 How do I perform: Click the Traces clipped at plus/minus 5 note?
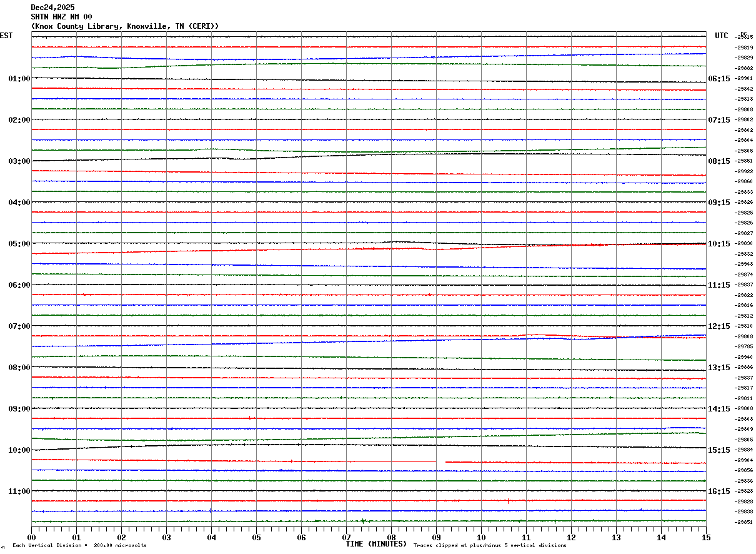[490, 546]
